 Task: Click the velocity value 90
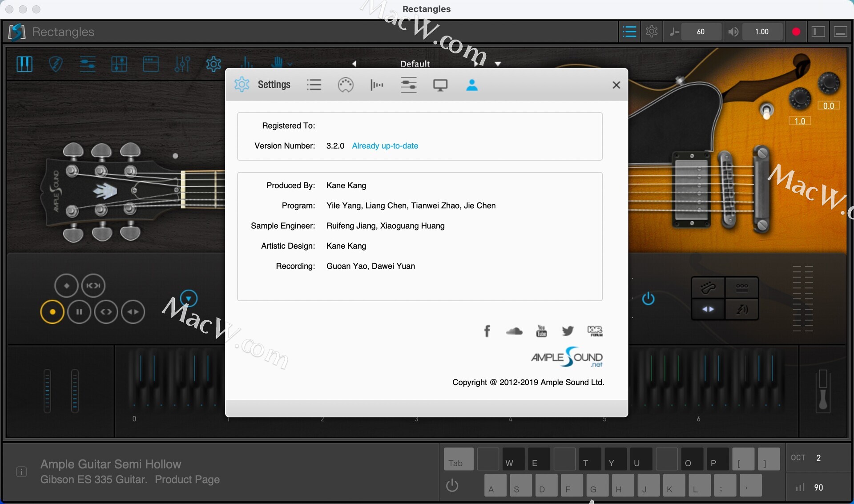coord(818,488)
